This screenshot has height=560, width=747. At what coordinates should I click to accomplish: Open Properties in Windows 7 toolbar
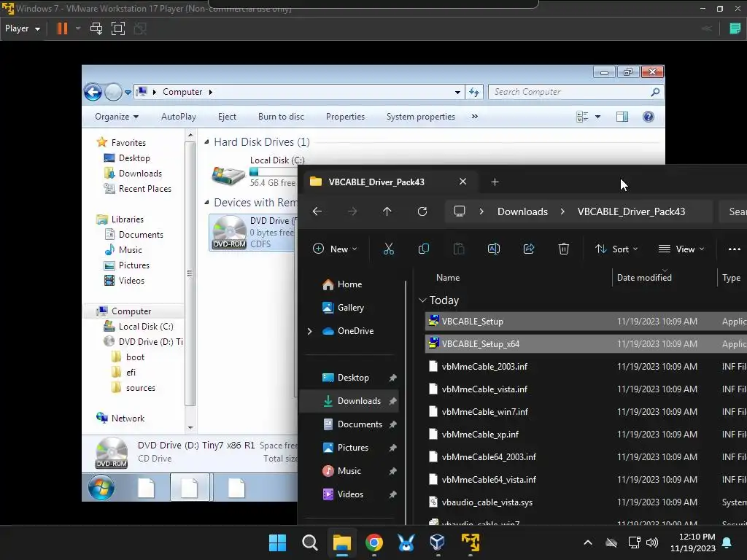pos(345,117)
